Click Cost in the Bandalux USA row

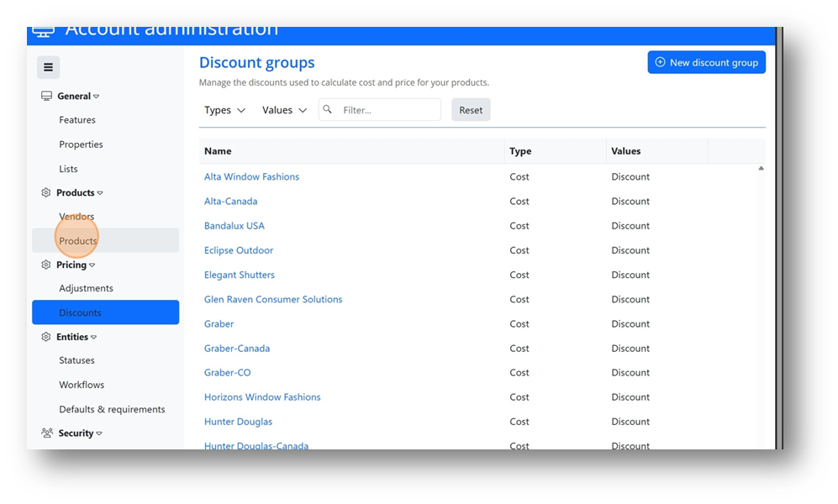[x=519, y=226]
